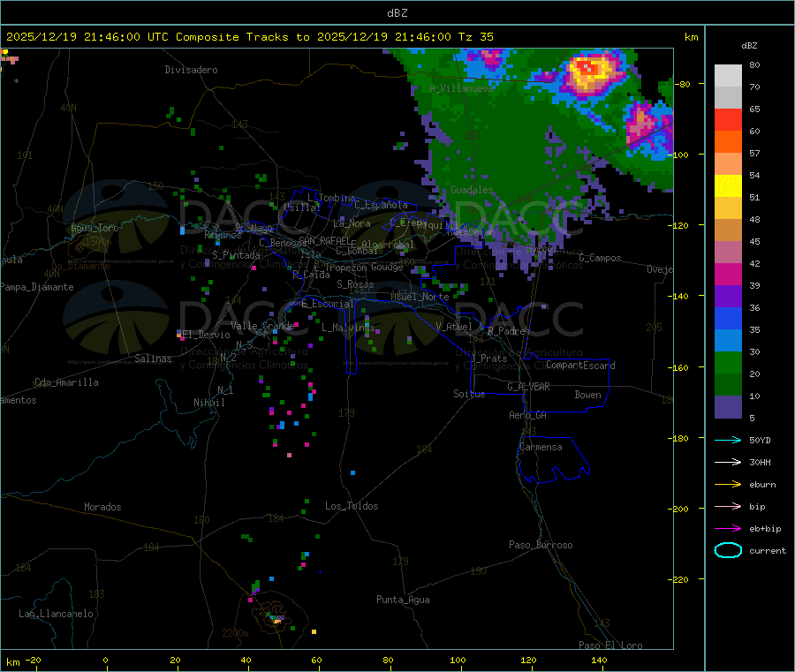
Task: Click the 'Atuel_Norte' map label
Action: [420, 297]
